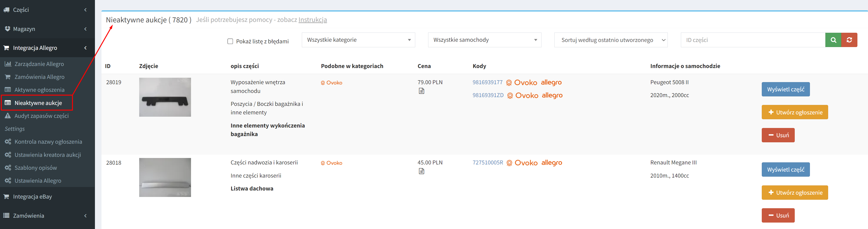The height and width of the screenshot is (229, 868).
Task: Open price document icon for part 28019
Action: [x=421, y=91]
